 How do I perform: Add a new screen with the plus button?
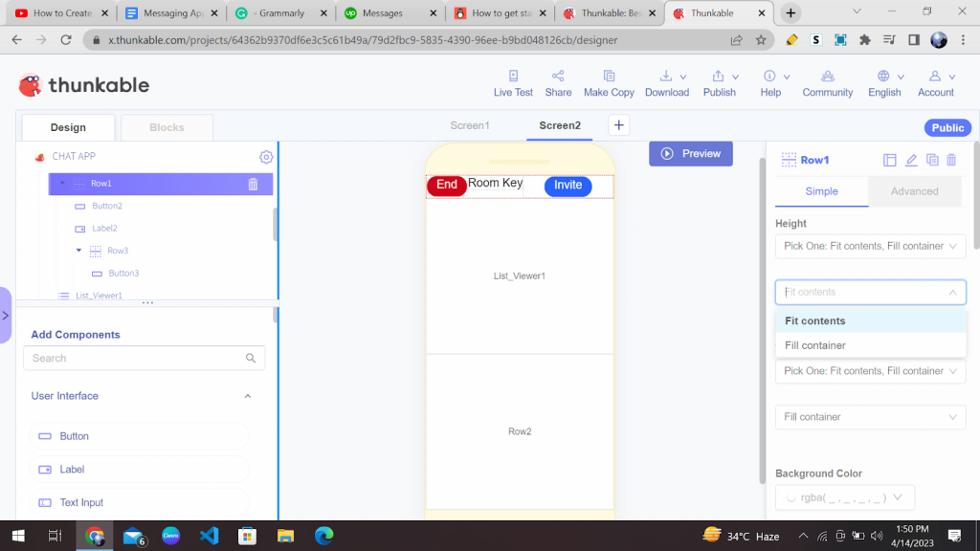(618, 124)
